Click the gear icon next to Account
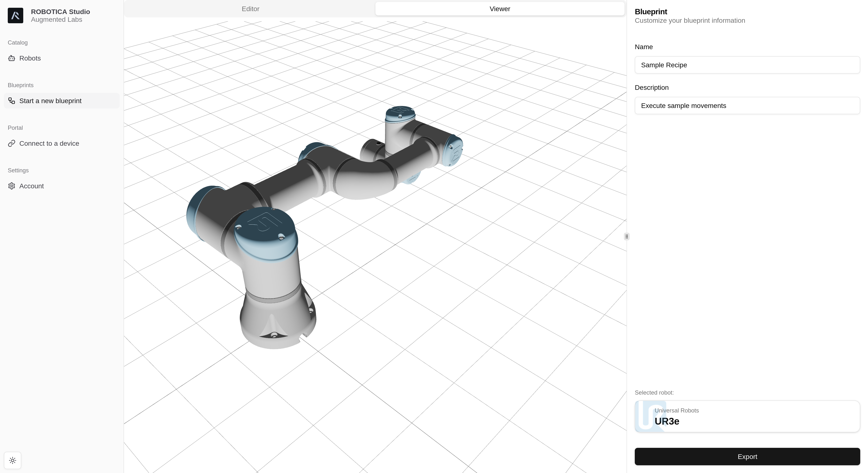 pos(12,186)
